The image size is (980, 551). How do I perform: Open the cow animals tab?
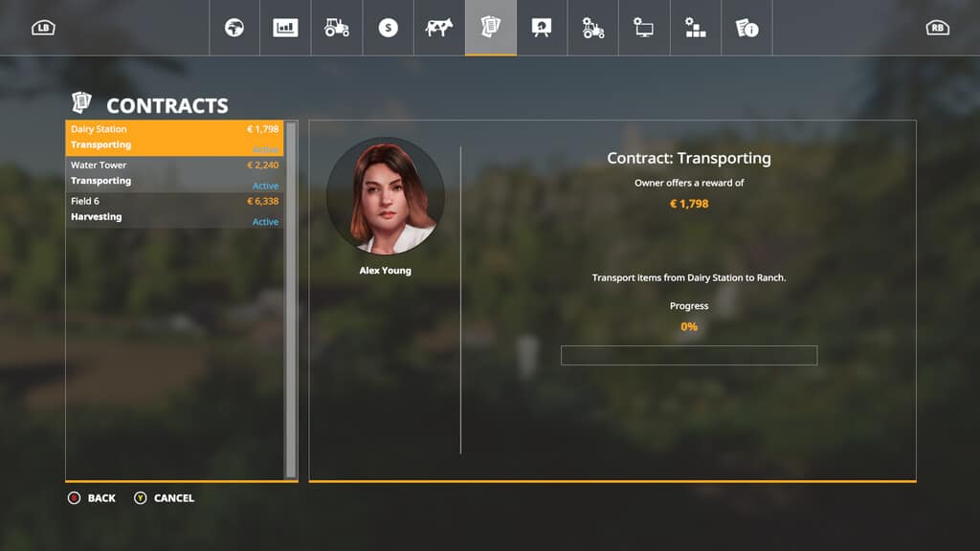tap(439, 28)
